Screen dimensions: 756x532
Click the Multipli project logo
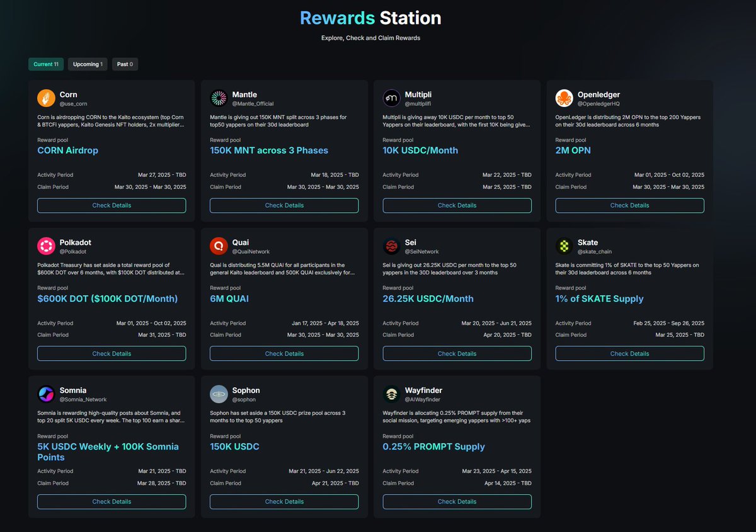(391, 99)
